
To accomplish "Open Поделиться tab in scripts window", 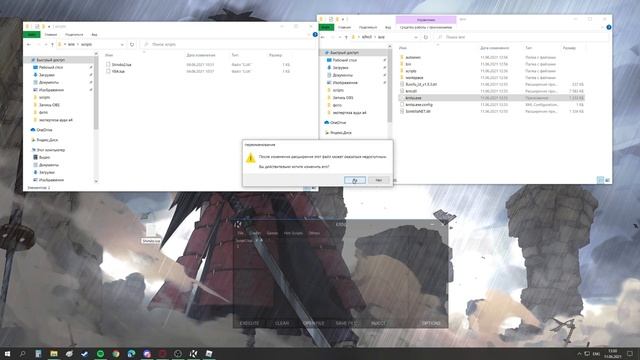I will (74, 35).
